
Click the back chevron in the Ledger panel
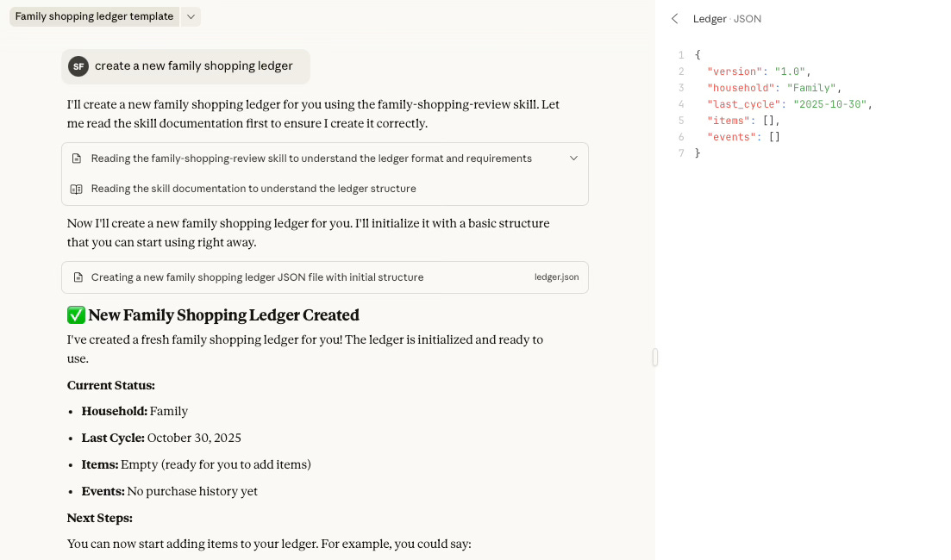coord(674,18)
